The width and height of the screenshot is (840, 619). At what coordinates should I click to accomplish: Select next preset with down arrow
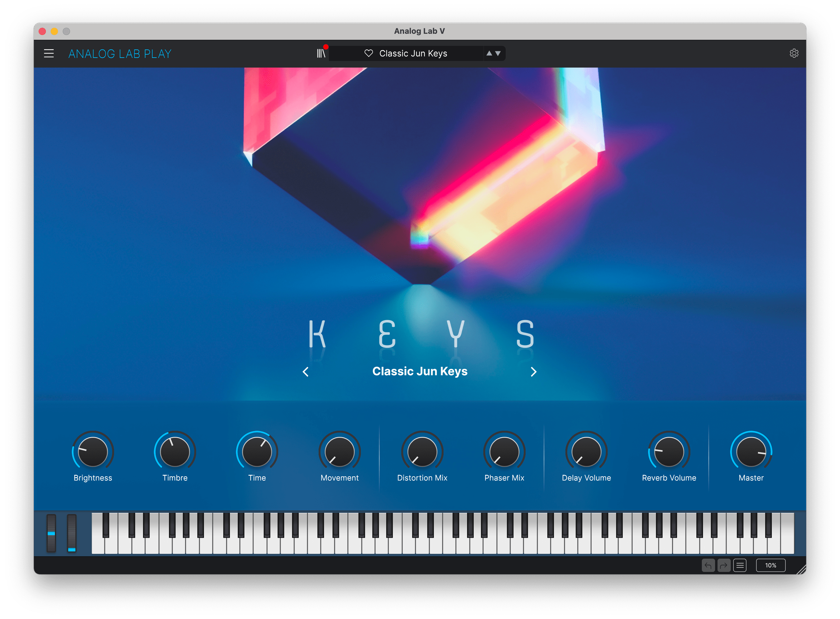498,54
